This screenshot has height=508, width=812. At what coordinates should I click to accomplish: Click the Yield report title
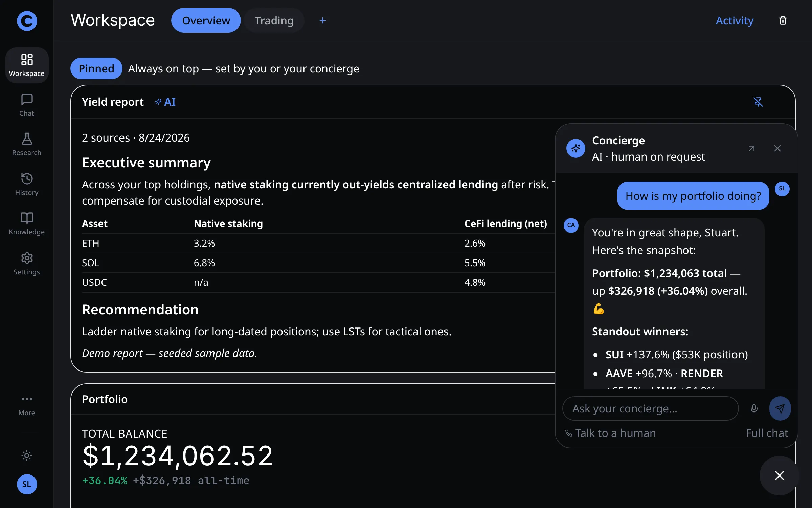point(113,102)
